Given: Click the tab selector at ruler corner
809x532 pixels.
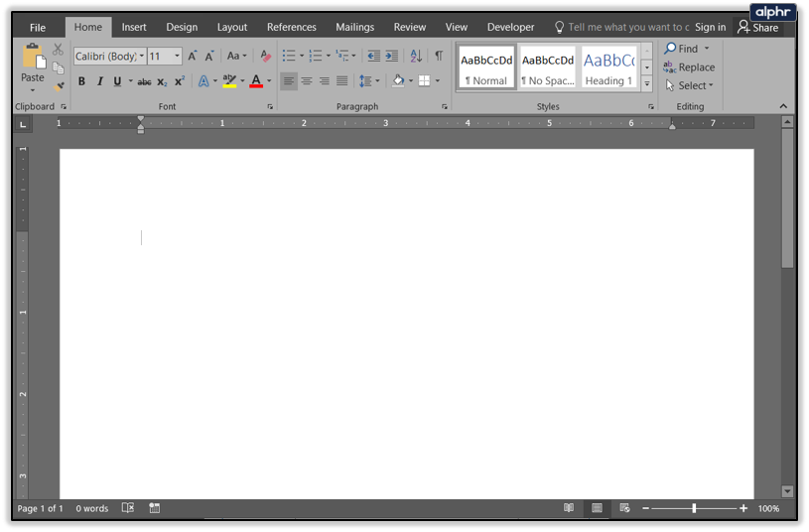Looking at the screenshot, I should pyautogui.click(x=23, y=124).
